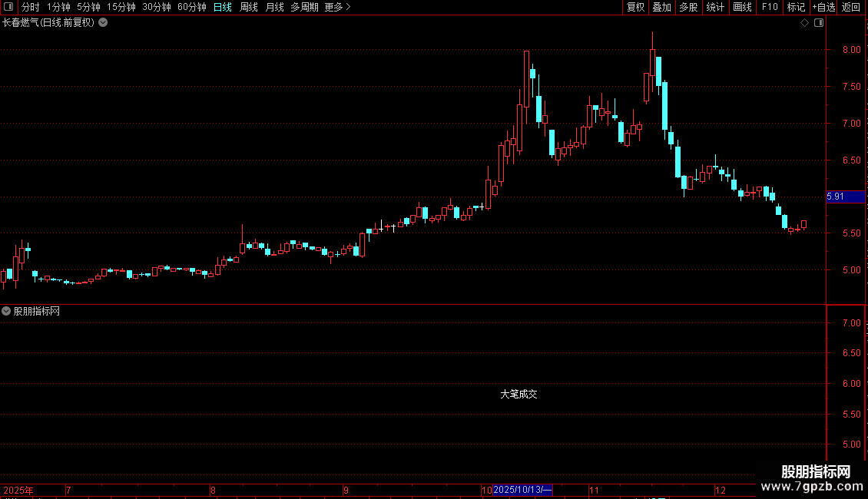The height and width of the screenshot is (499, 868).
Task: Open dropdown next to 长春燃气 title
Action: point(103,23)
